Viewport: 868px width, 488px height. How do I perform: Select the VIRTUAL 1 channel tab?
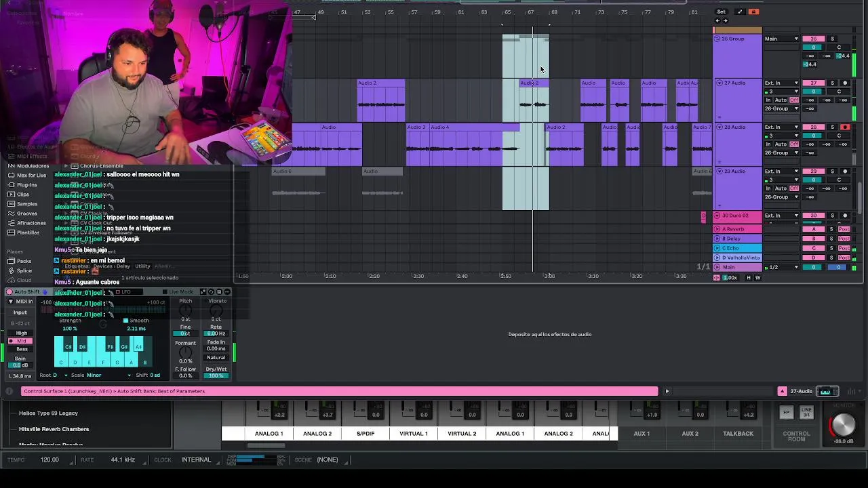tap(414, 433)
